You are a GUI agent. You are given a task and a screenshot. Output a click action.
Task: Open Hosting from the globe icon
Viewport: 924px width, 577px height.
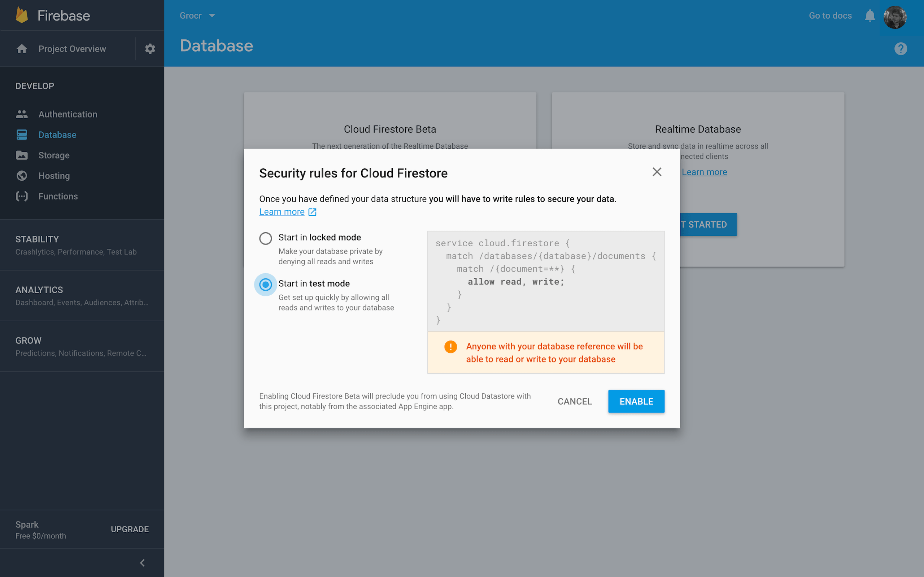[x=22, y=176]
